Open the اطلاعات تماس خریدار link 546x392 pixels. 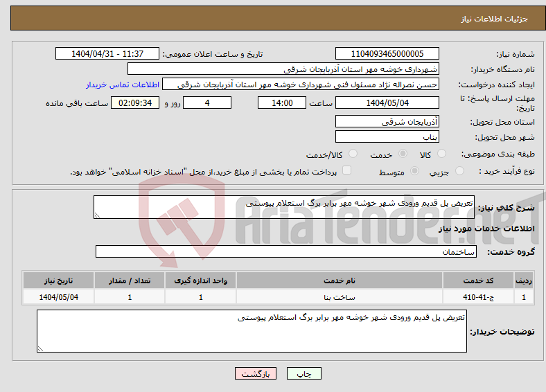coord(123,84)
